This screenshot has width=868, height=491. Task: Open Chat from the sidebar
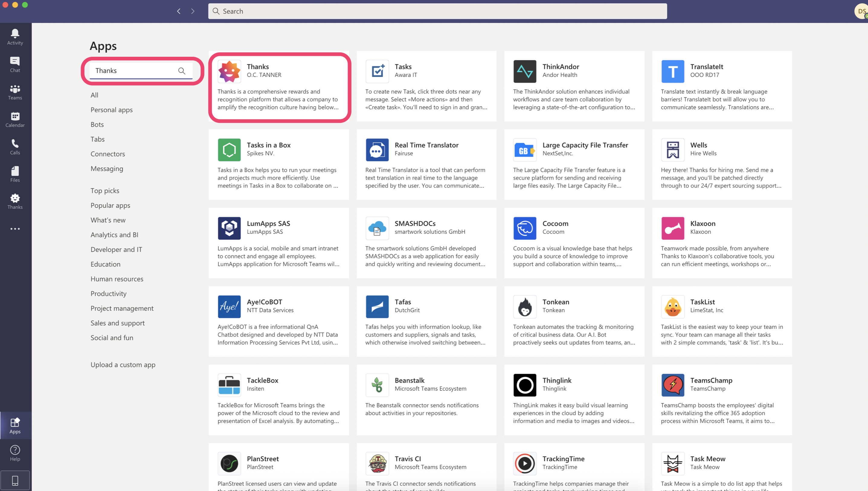coord(15,64)
